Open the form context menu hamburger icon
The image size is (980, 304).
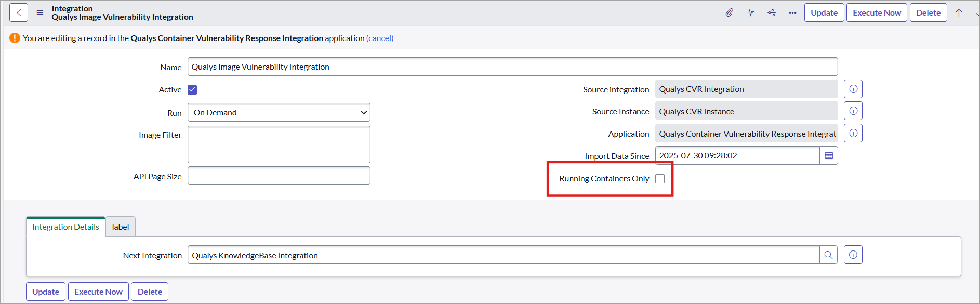pos(40,12)
